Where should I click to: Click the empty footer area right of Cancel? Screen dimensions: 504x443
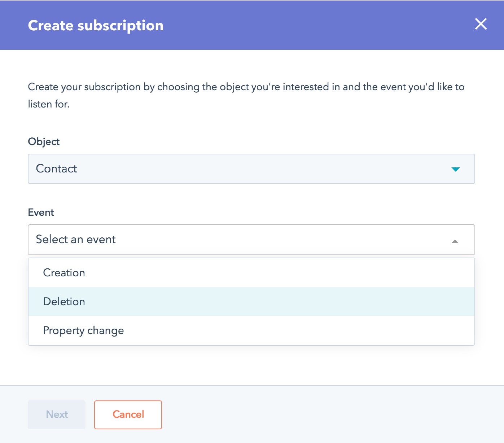(x=325, y=415)
